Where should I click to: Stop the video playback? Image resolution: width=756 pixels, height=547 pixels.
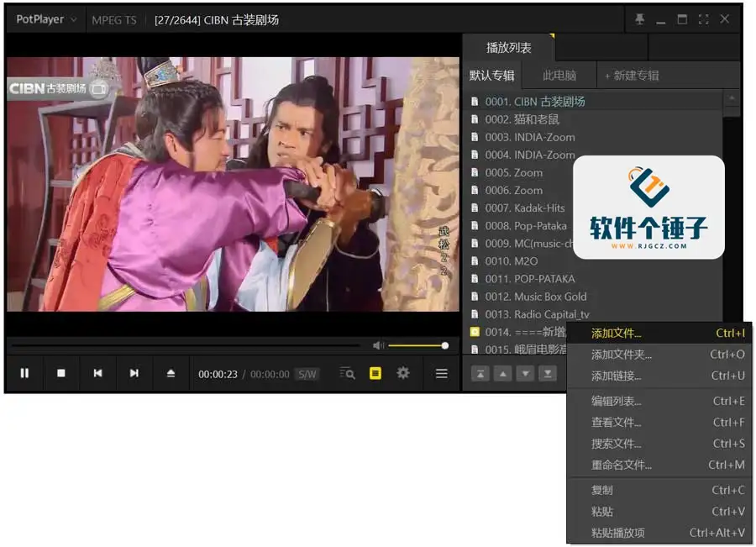point(61,373)
